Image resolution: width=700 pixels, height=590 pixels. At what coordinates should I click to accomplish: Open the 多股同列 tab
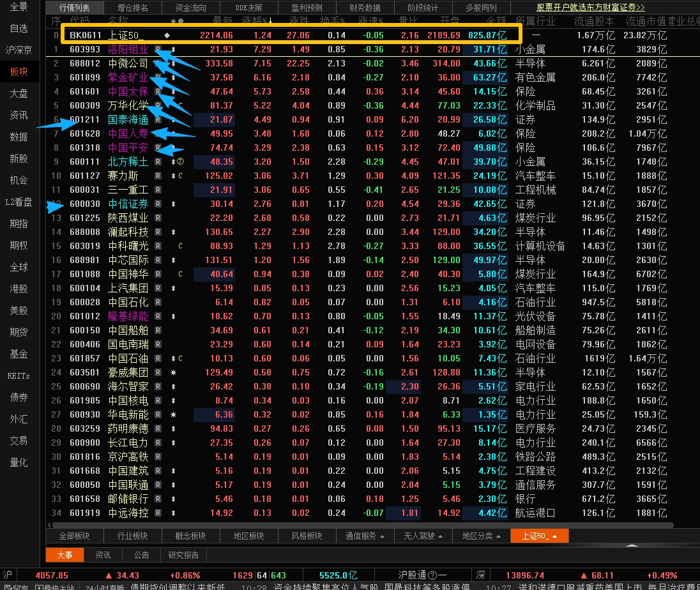pos(481,8)
